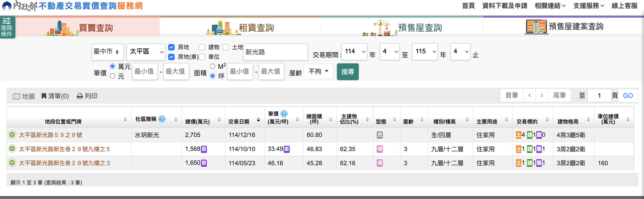Sort by 總面積(坪) column arrows
Viewport: 644px width, 199px height.
pos(331,120)
